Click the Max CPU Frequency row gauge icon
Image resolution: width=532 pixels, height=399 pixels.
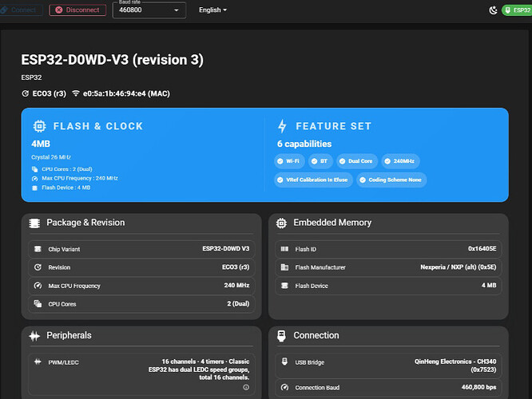[x=38, y=286]
